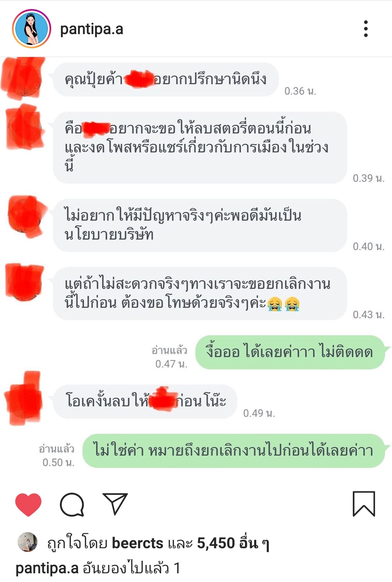Image resolution: width=392 pixels, height=582 pixels.
Task: Unlike the post with the red heart
Action: pyautogui.click(x=28, y=505)
